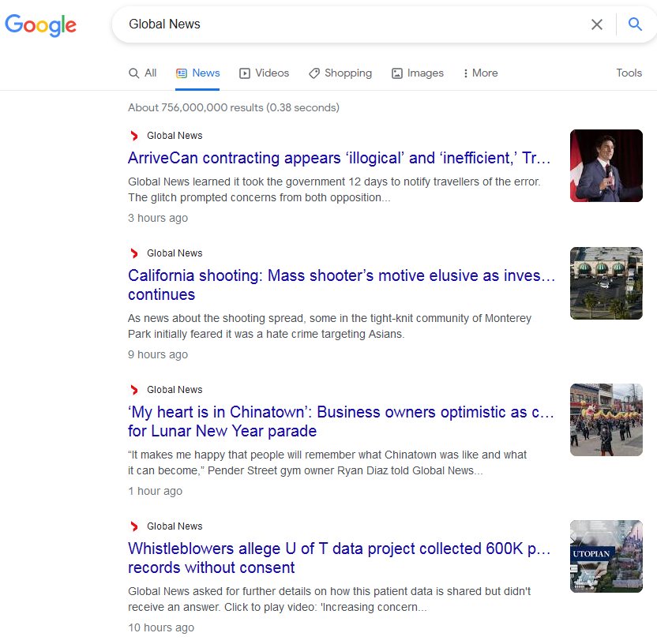Click snippet 'As news about the shooting spread'

pos(329,326)
